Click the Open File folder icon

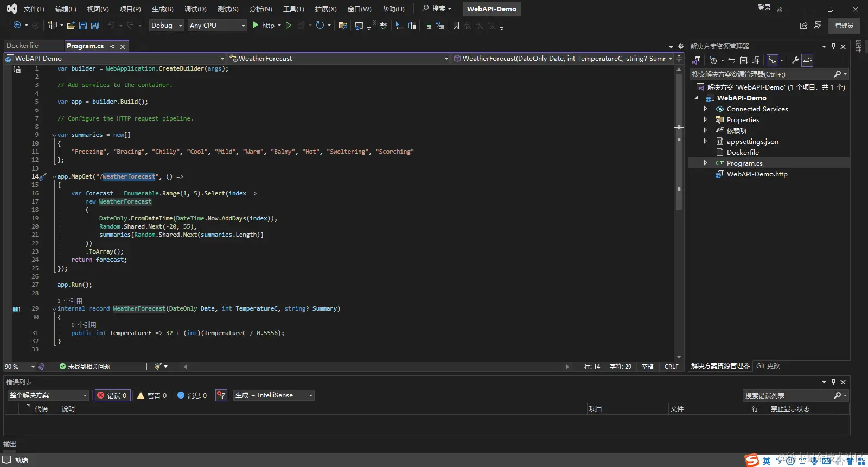[x=71, y=25]
